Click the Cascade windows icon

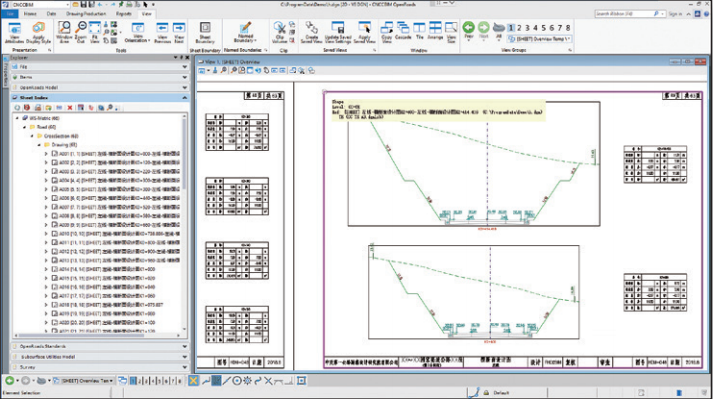click(403, 31)
